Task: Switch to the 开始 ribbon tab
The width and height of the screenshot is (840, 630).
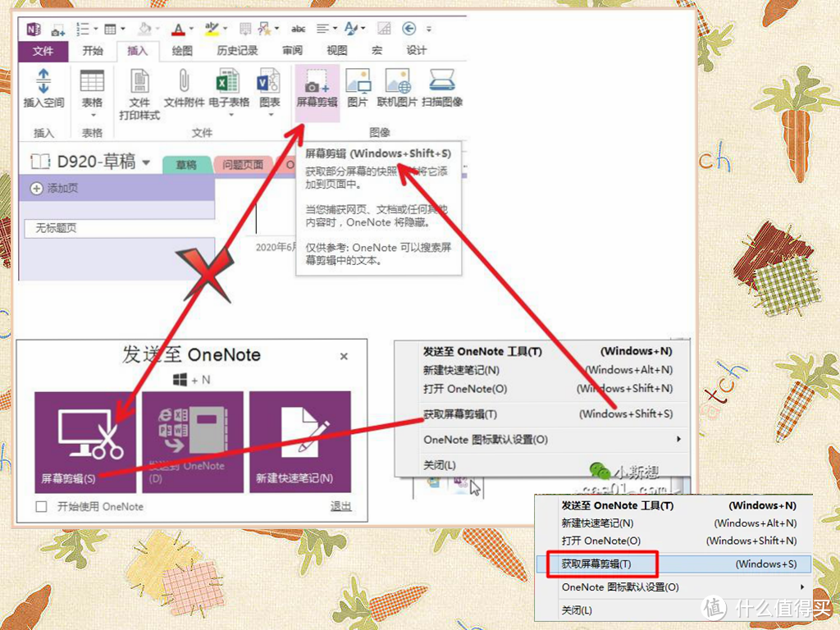Action: [93, 51]
